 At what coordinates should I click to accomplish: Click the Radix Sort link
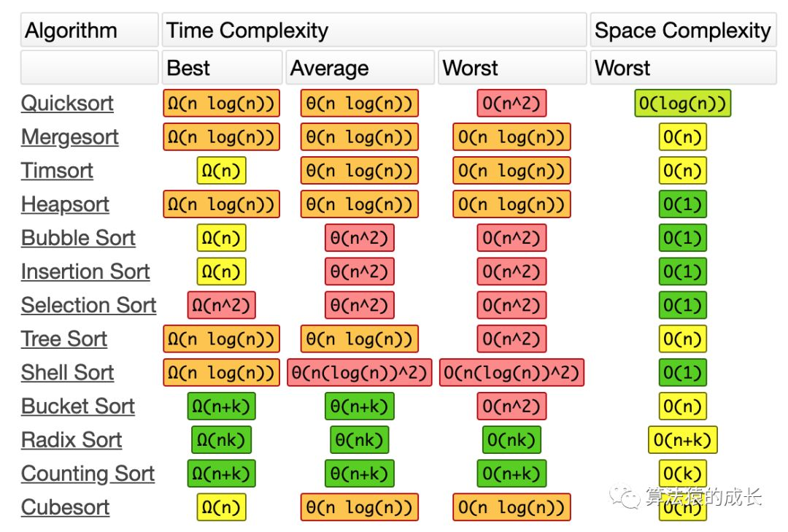point(72,439)
